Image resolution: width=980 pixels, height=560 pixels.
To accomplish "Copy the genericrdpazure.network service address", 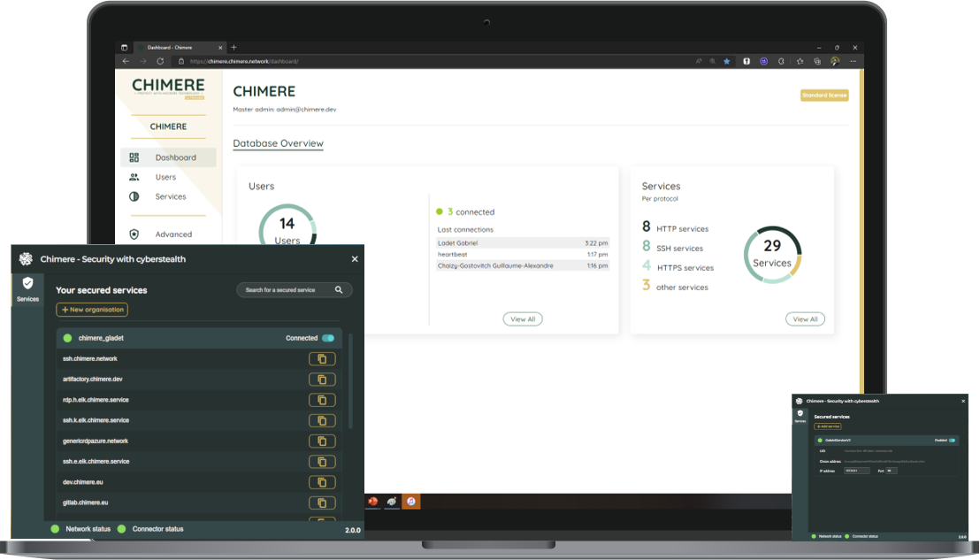I will pos(322,441).
